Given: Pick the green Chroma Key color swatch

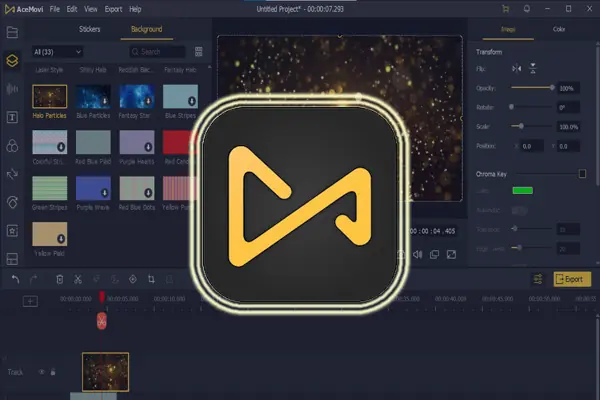Looking at the screenshot, I should pos(522,191).
